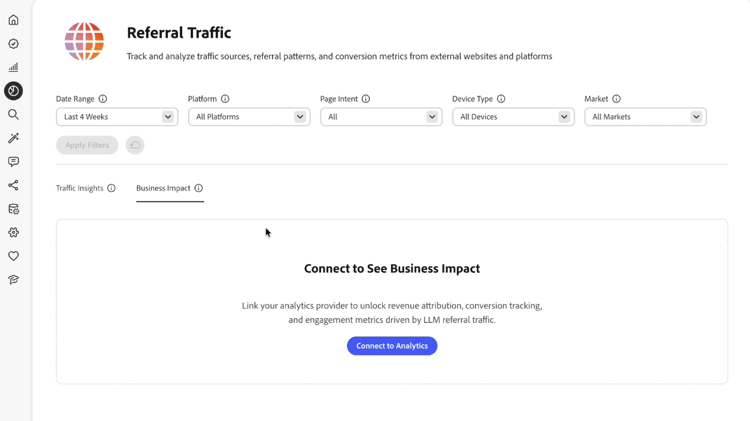Viewport: 750px width, 421px height.
Task: Select the highlighted Referral Traffic sidebar icon
Action: 13,91
